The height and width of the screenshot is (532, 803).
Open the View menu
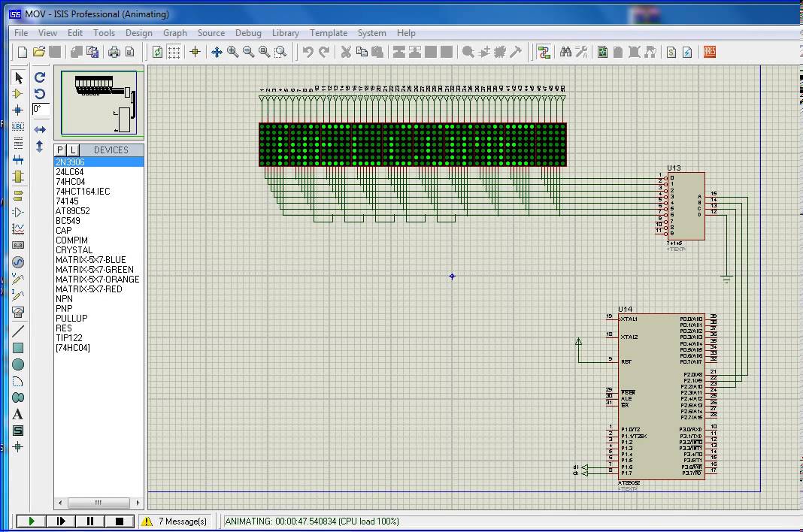click(47, 33)
